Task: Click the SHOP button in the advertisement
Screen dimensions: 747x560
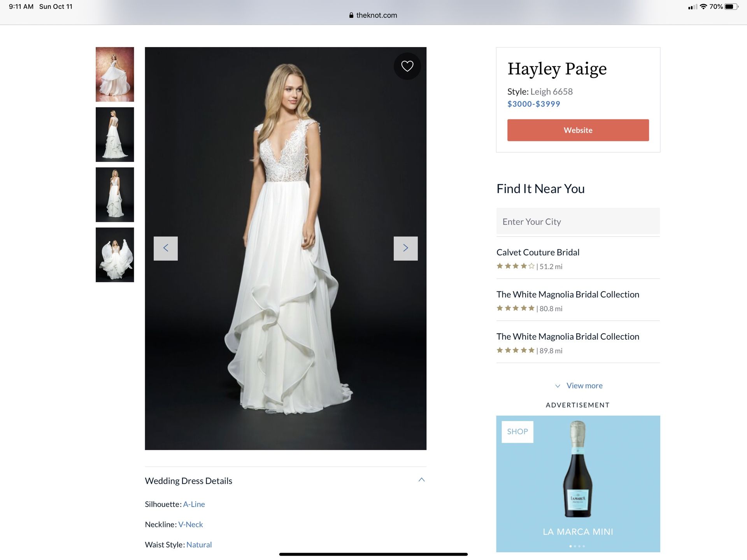Action: 517,432
